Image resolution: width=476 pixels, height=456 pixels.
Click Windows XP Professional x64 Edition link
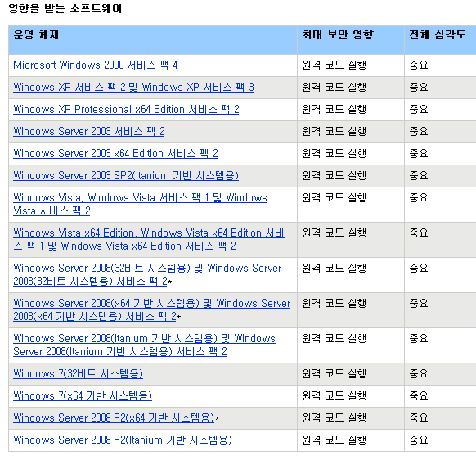[126, 110]
